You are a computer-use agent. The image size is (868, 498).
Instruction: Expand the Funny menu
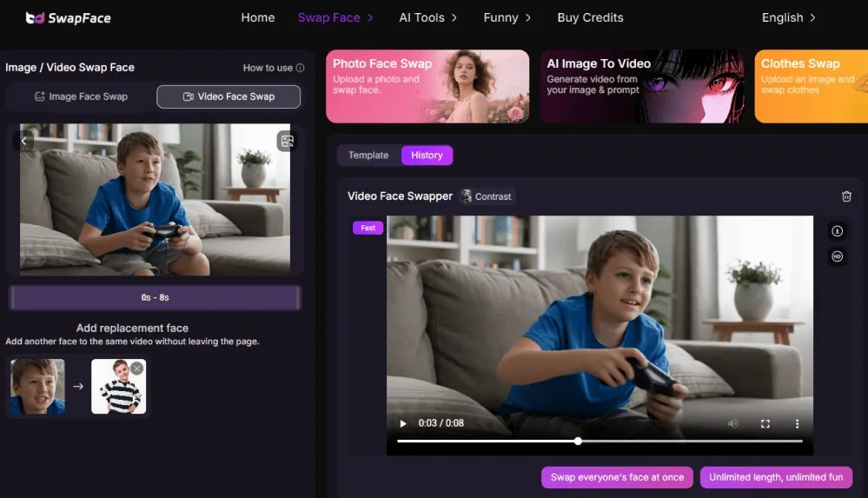pos(507,17)
